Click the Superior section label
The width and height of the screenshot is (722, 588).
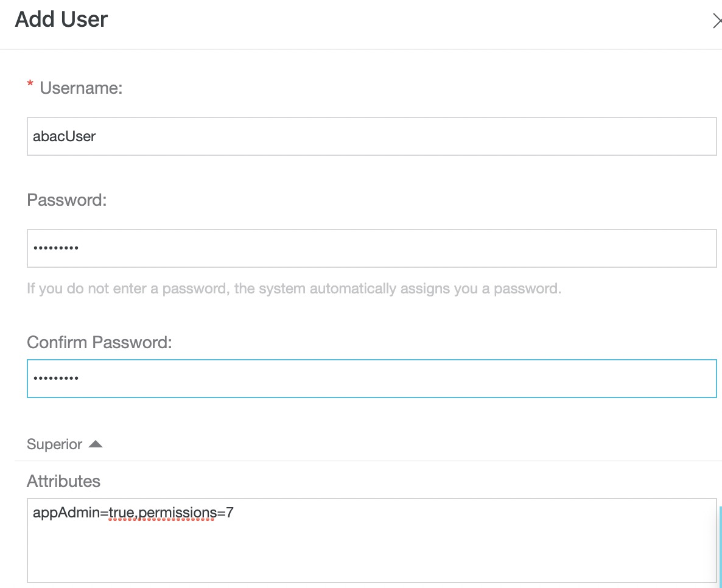pyautogui.click(x=54, y=444)
